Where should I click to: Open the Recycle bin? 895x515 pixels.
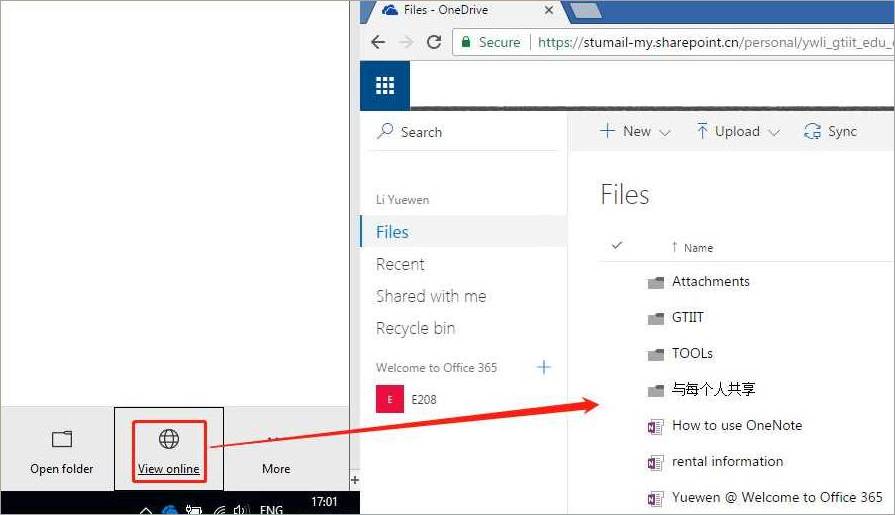click(416, 328)
